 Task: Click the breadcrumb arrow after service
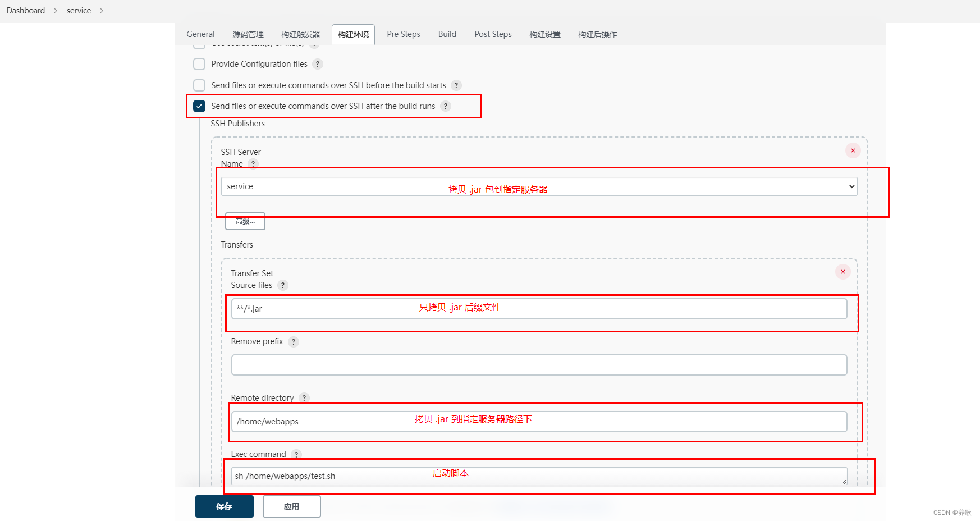(102, 11)
